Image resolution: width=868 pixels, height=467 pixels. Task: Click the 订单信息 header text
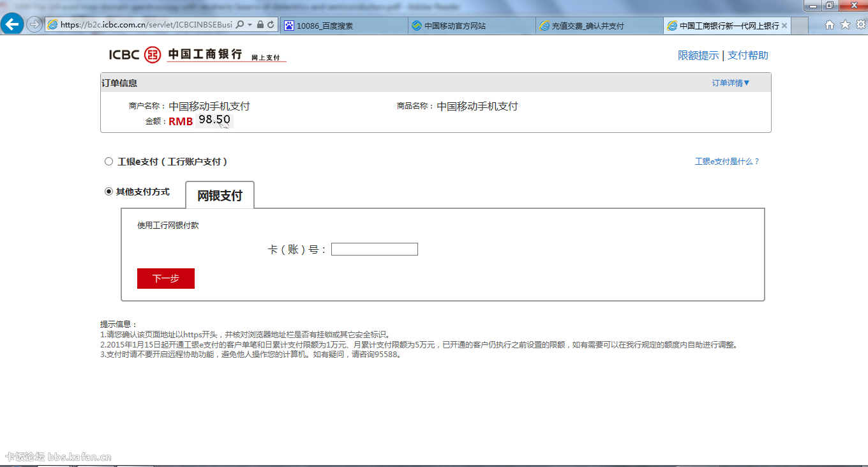click(119, 83)
